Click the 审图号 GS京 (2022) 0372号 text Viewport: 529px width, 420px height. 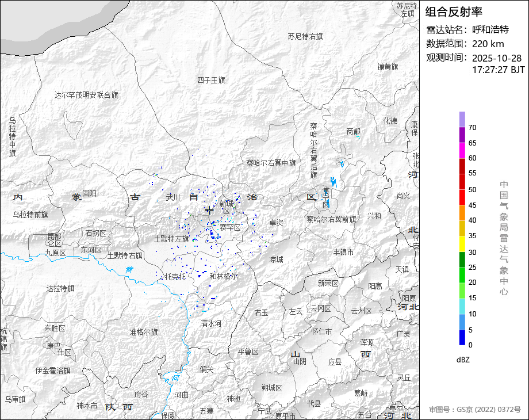(x=475, y=410)
